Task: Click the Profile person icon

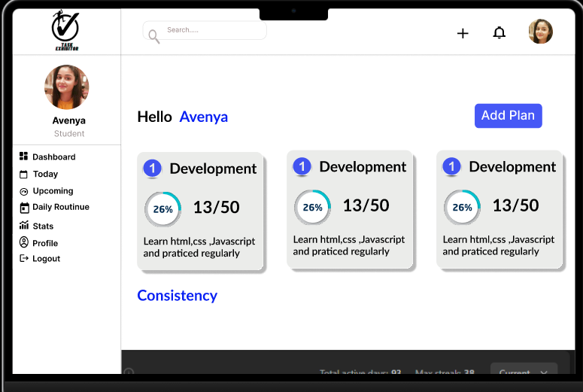Action: point(24,242)
